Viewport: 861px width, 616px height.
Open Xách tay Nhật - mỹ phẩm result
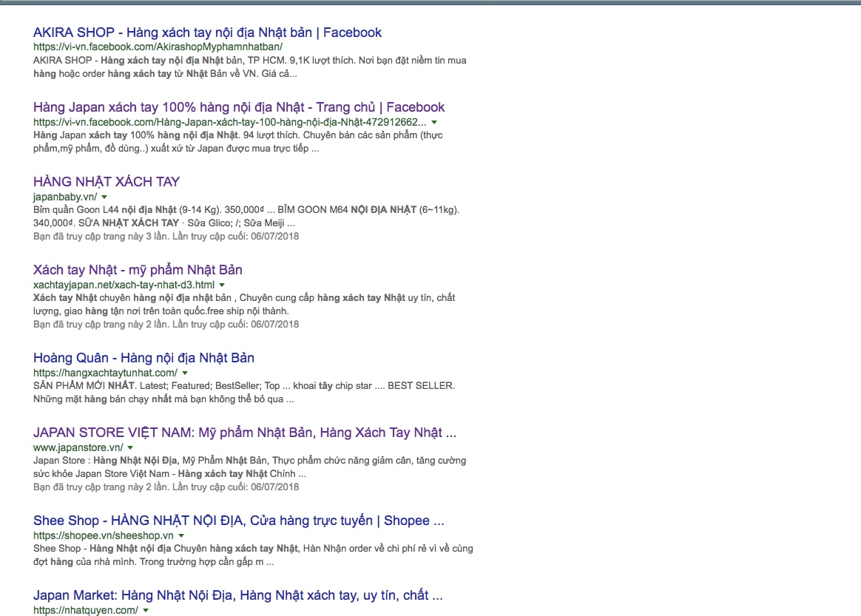138,270
